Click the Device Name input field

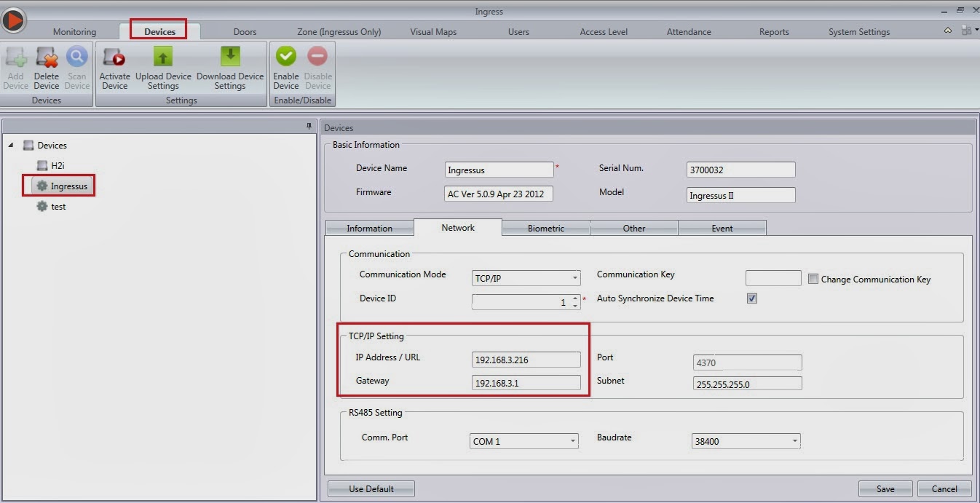click(499, 170)
